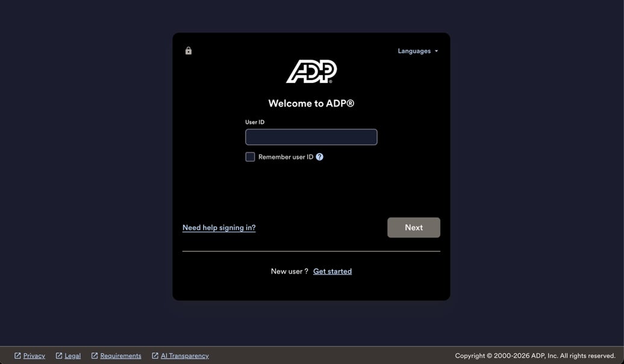This screenshot has width=624, height=364.
Task: Follow the Get started link
Action: click(332, 271)
